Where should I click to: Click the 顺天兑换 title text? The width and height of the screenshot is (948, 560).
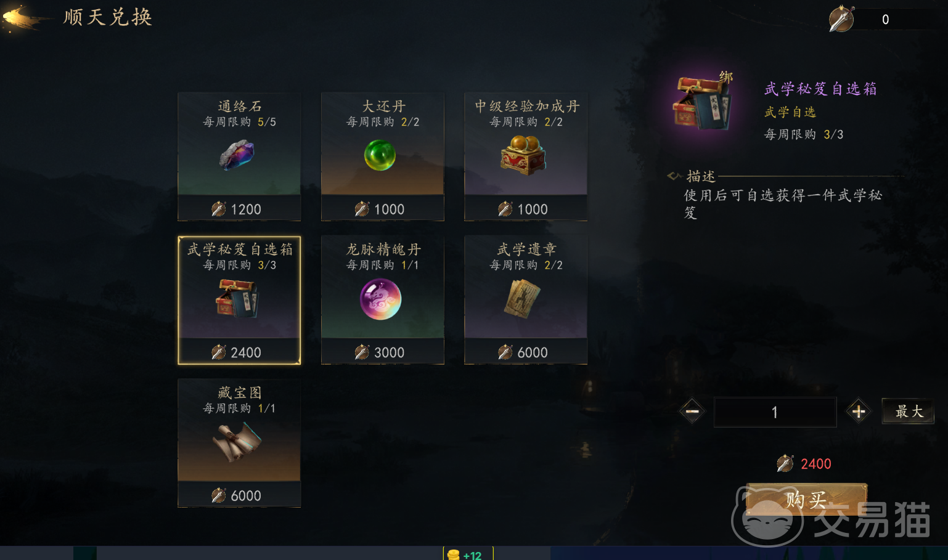click(x=108, y=17)
